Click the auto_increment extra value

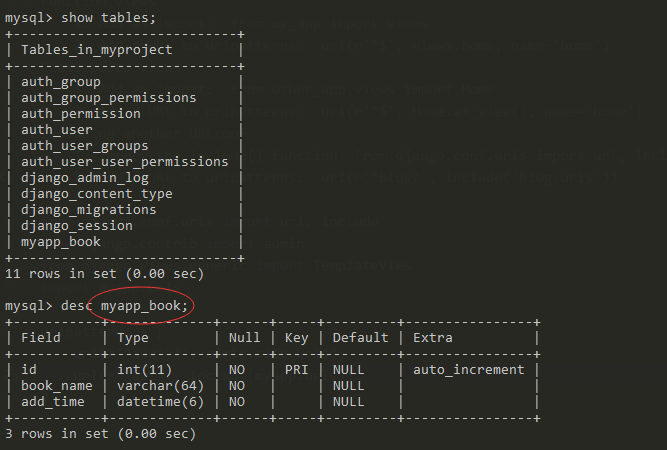(468, 369)
